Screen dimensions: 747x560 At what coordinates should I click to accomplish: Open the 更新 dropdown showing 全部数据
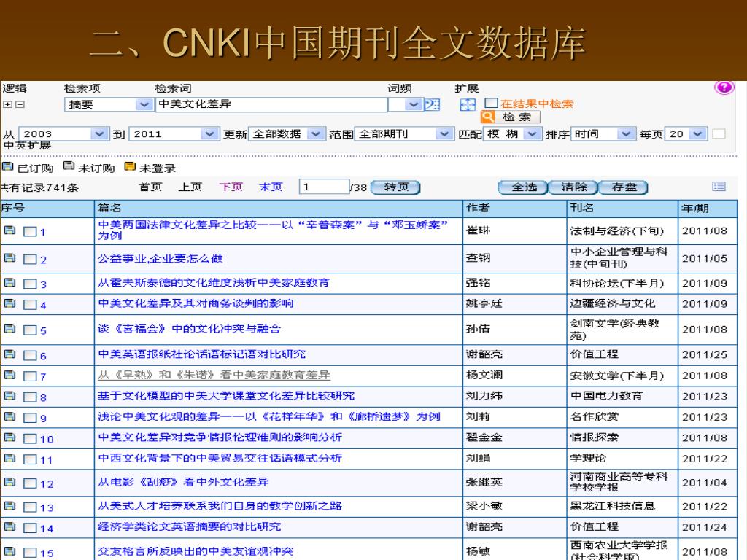pos(286,134)
